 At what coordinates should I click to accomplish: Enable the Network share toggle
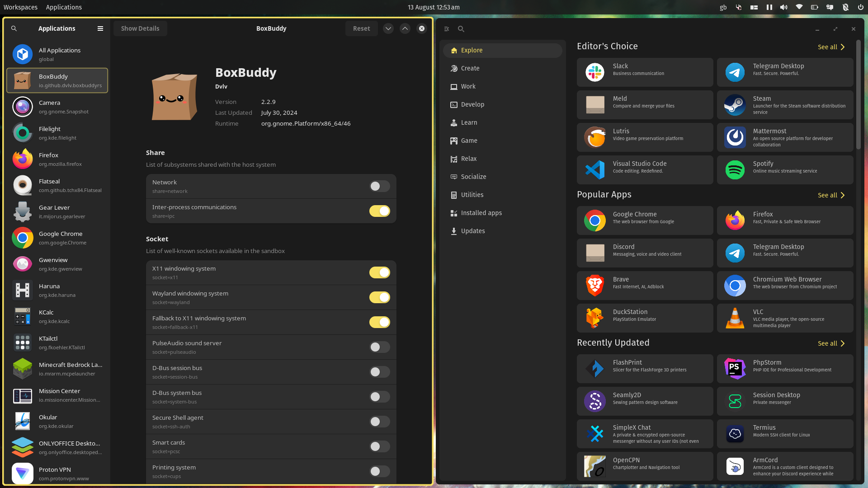click(379, 186)
